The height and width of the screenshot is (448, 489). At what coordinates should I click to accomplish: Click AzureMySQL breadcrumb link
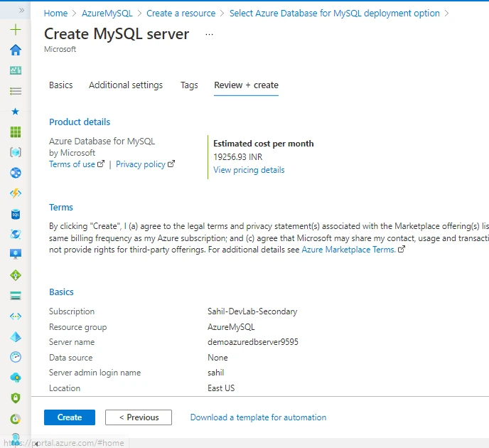[107, 13]
